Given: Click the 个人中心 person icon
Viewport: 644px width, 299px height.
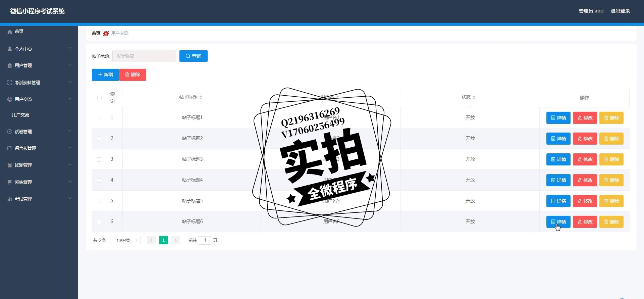Looking at the screenshot, I should tap(10, 49).
